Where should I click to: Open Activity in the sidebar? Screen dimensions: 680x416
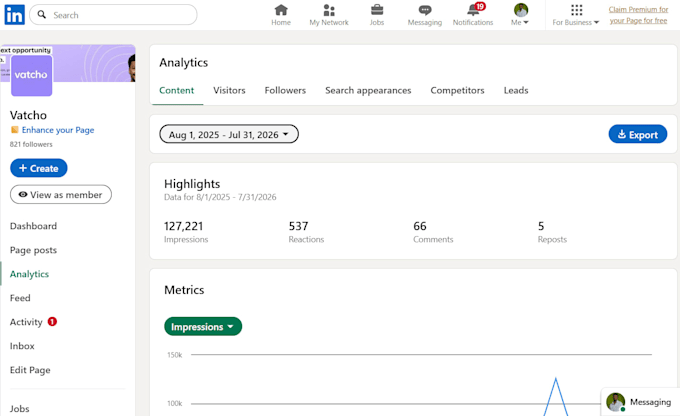click(26, 322)
